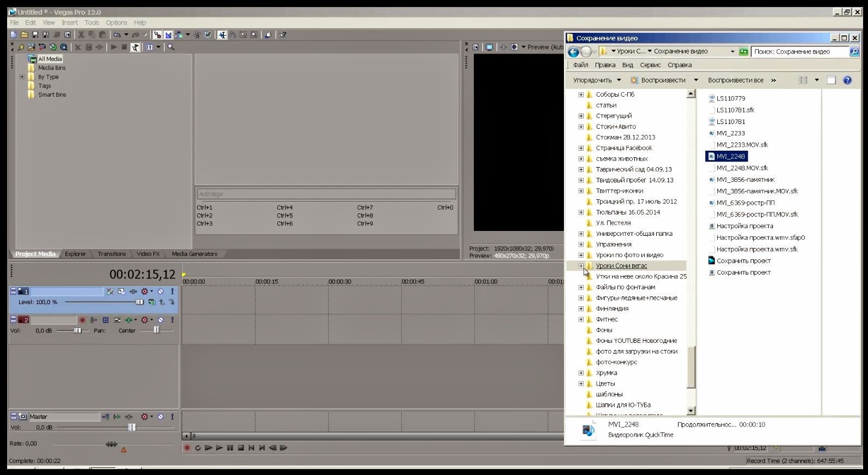Image resolution: width=868 pixels, height=475 pixels.
Task: Select the Envelope Edit tool
Action: coord(233,35)
